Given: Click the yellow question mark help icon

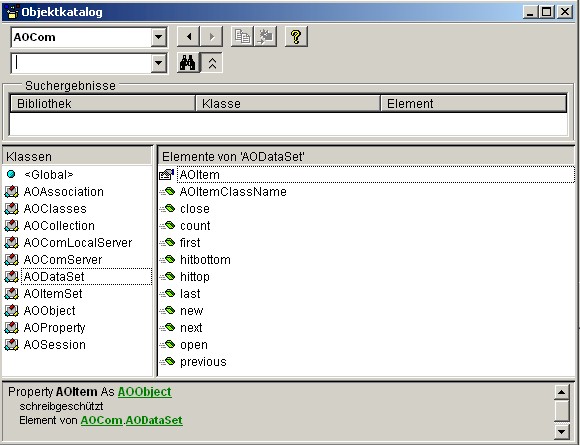Looking at the screenshot, I should coord(296,37).
